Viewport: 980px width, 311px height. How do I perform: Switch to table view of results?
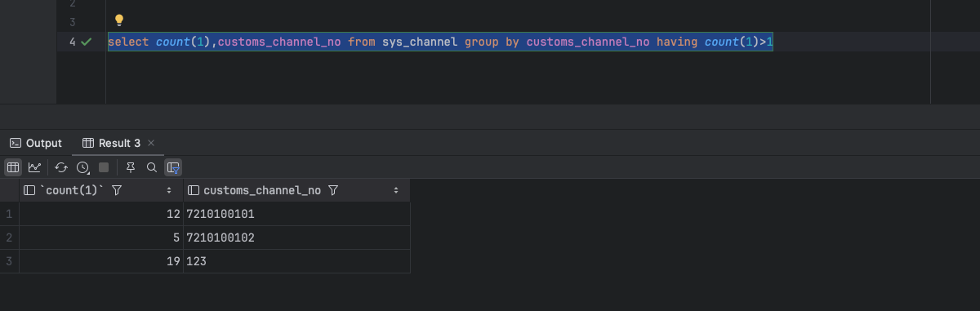point(13,167)
